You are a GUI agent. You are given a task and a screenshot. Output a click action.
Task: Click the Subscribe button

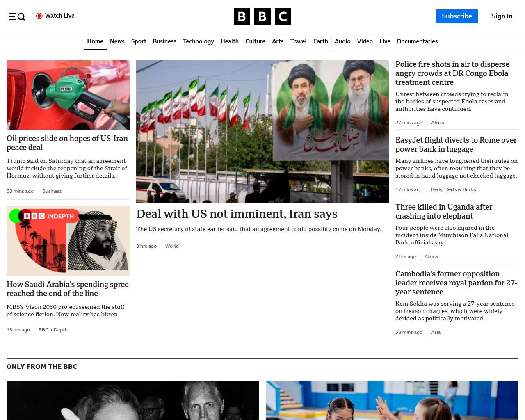(x=457, y=16)
